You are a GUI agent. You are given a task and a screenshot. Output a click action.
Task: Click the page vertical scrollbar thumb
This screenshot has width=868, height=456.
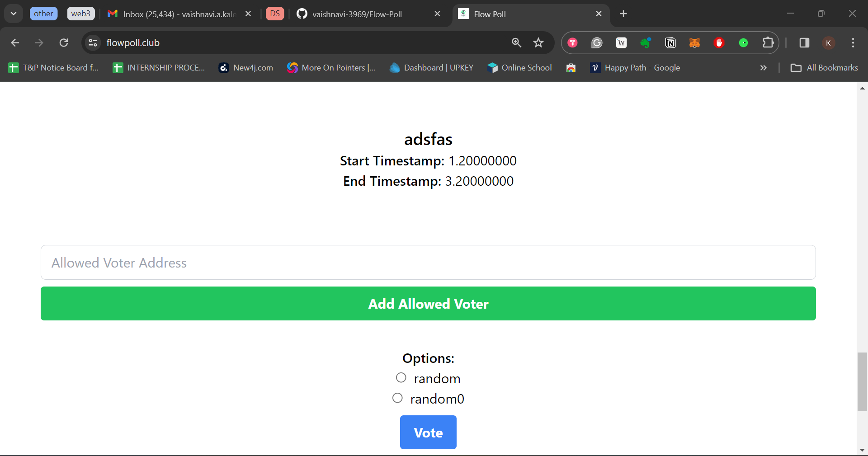(x=862, y=382)
